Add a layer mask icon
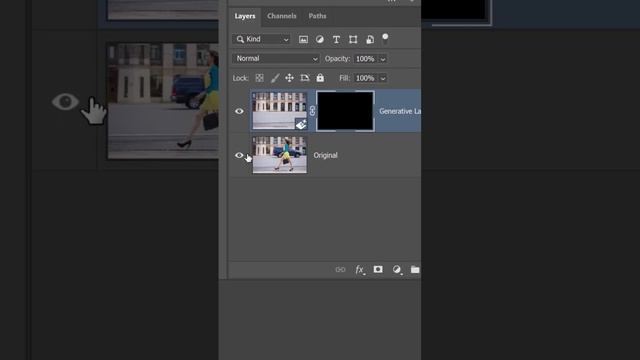This screenshot has width=640, height=360. point(378,269)
